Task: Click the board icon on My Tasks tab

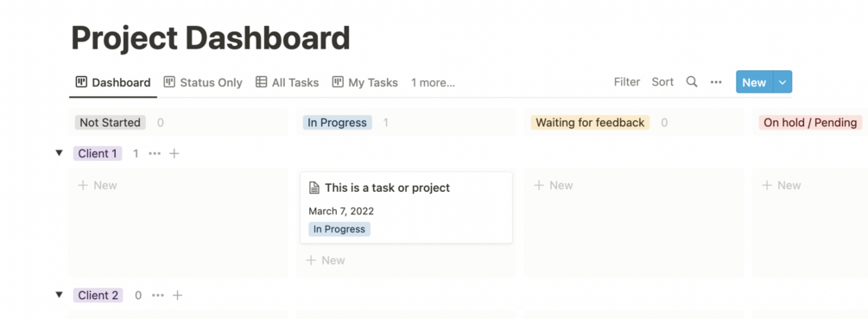Action: pos(338,82)
